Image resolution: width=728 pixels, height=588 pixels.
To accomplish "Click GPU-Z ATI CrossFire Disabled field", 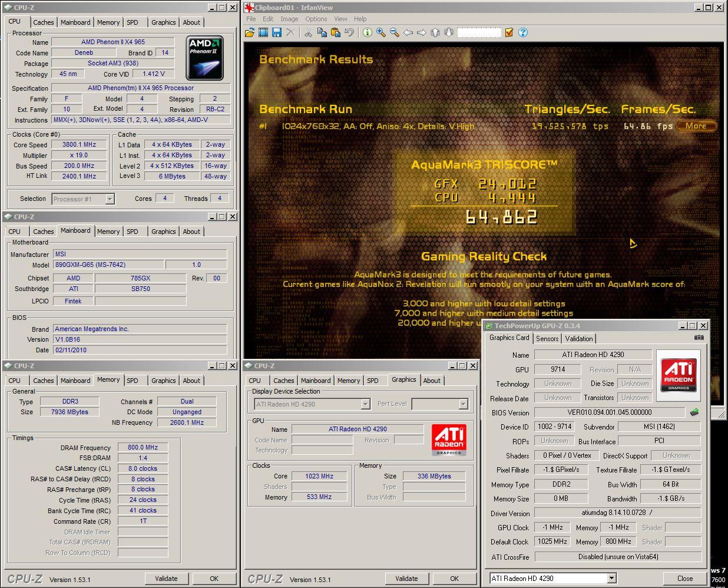I will click(x=617, y=557).
